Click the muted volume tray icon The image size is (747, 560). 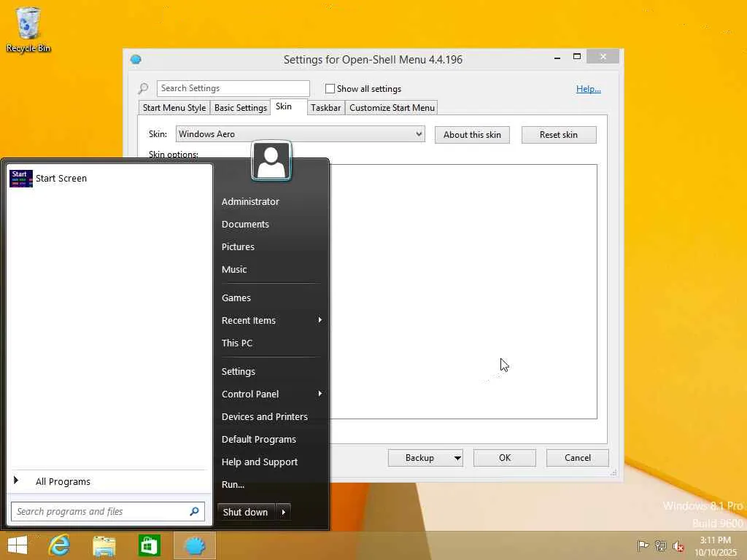pos(678,546)
